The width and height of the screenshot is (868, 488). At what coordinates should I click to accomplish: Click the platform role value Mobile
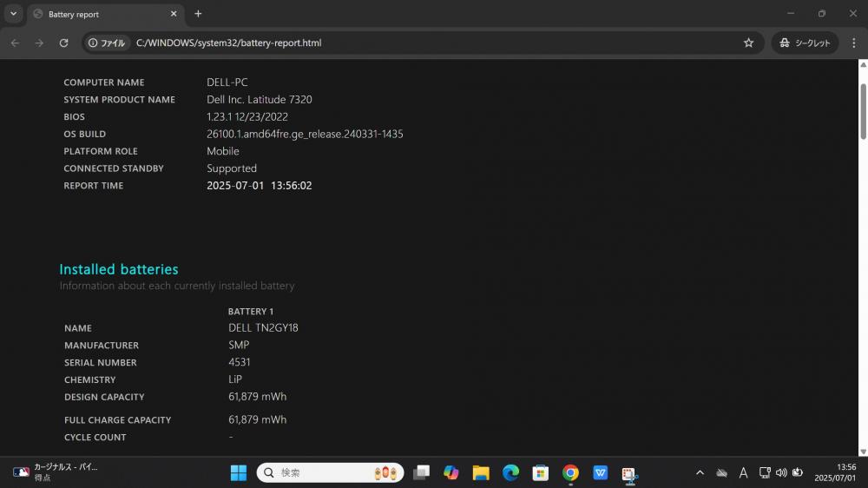222,151
